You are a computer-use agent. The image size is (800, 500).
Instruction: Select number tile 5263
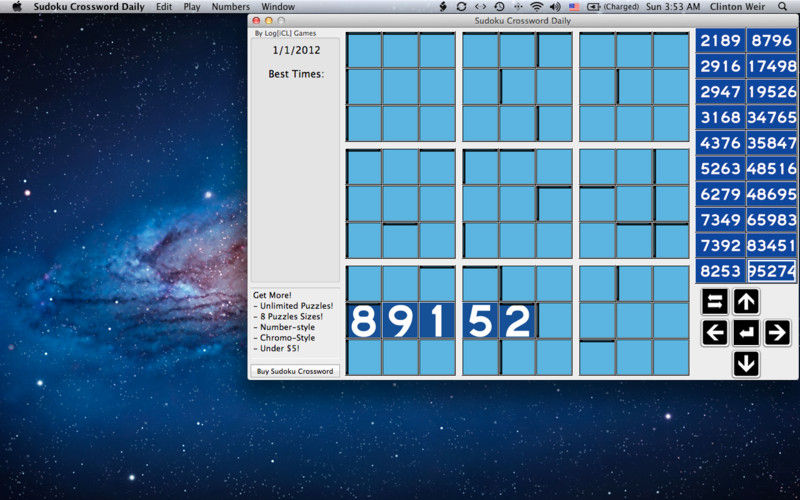pyautogui.click(x=720, y=168)
